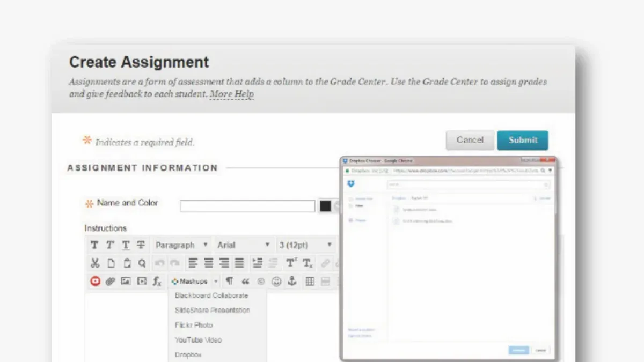Click Dropbox logo in Chooser window

351,184
